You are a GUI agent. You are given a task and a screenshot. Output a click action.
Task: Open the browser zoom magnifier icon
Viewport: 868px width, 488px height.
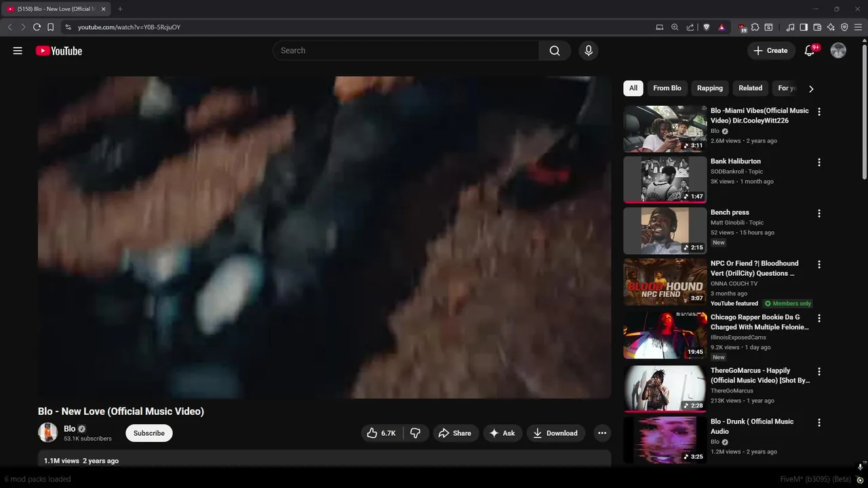pos(675,27)
